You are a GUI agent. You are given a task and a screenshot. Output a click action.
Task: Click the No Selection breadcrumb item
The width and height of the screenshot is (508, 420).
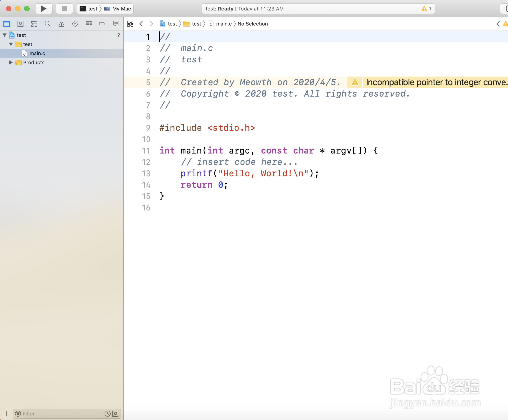click(x=252, y=24)
